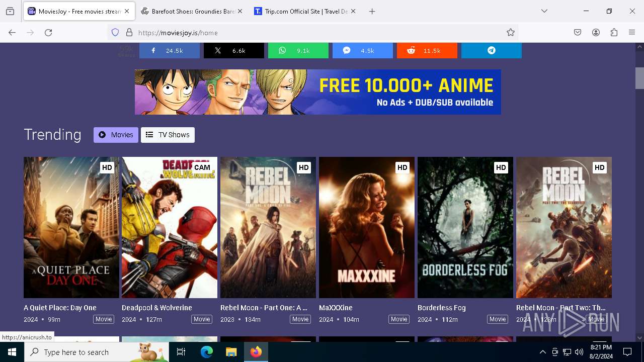Click the Movie tag under MaXXXine

coord(399,319)
